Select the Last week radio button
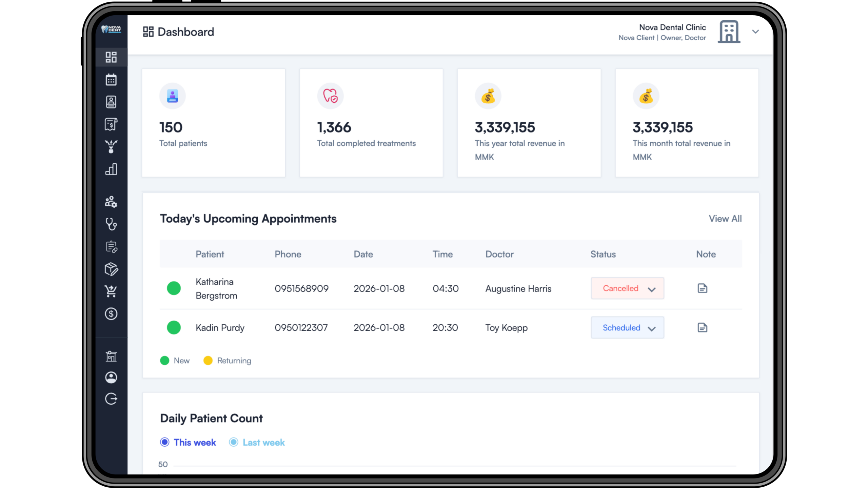 coord(234,442)
